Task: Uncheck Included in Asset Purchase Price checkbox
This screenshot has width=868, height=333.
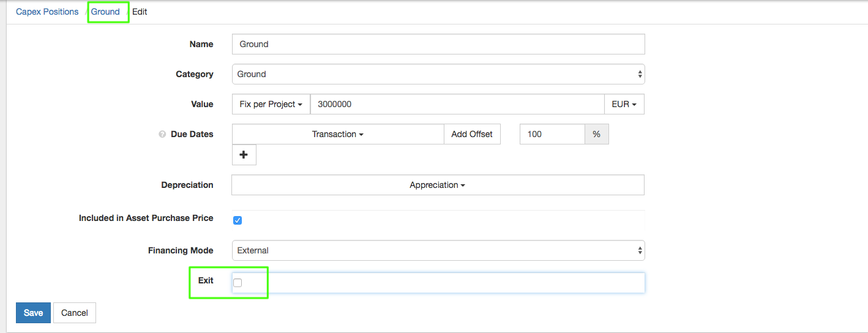Action: (238, 220)
